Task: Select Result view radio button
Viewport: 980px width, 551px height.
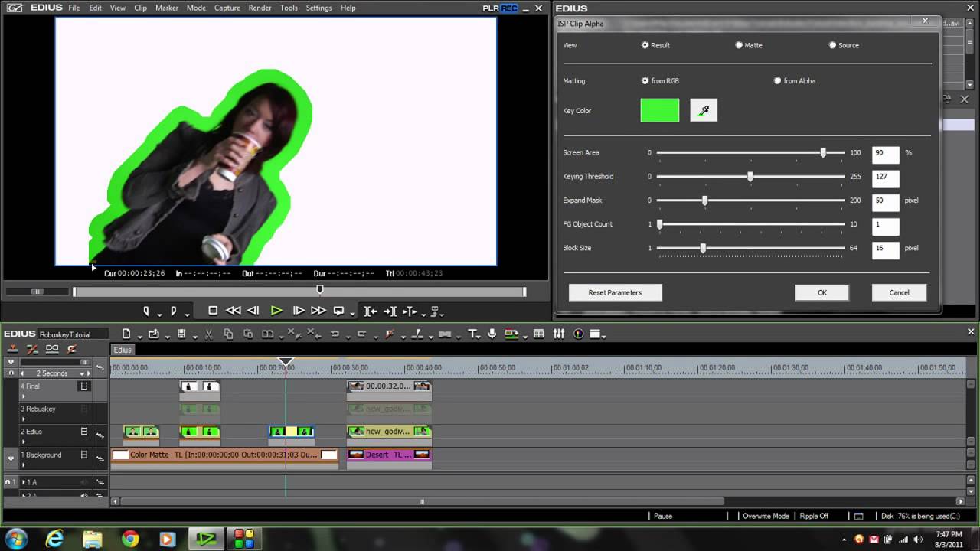Action: coord(645,45)
